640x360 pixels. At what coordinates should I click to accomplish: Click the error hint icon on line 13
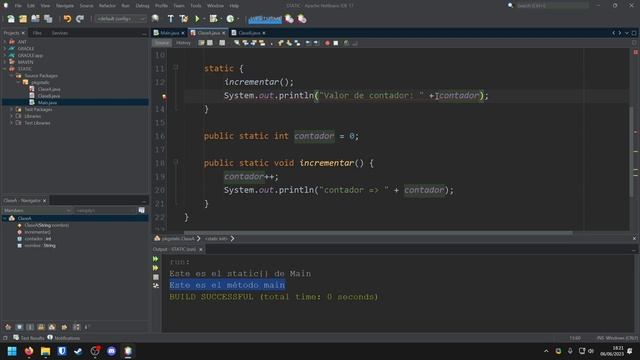click(164, 96)
